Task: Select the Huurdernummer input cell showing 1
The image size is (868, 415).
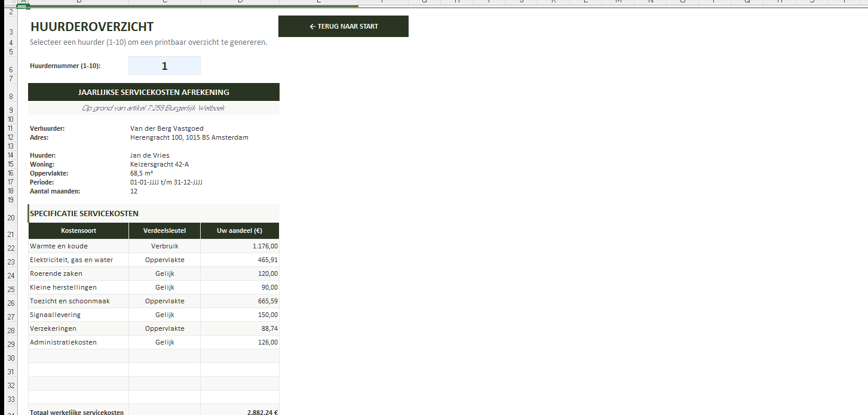Action: pos(164,66)
